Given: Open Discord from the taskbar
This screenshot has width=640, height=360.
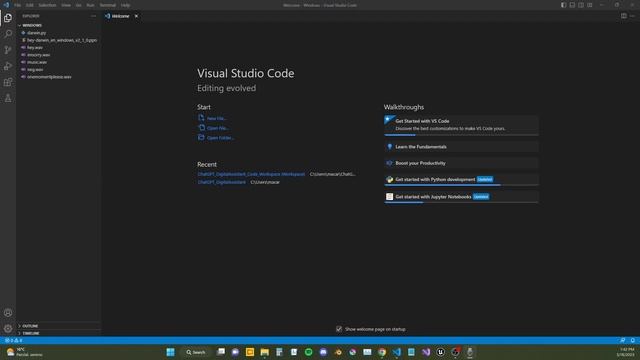Looking at the screenshot, I should [x=323, y=352].
